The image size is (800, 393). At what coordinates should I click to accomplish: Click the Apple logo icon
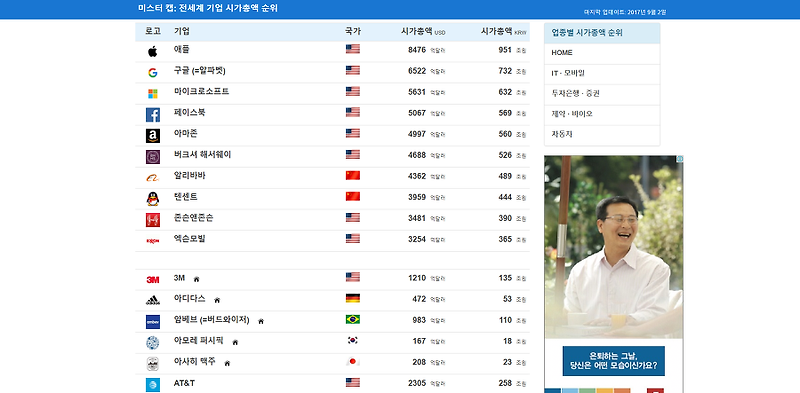point(153,52)
